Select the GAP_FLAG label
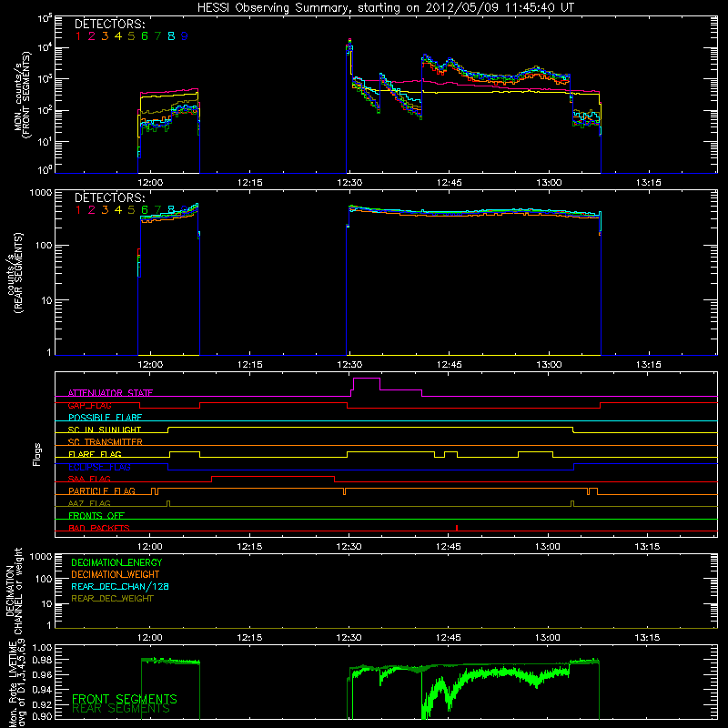 pyautogui.click(x=89, y=405)
